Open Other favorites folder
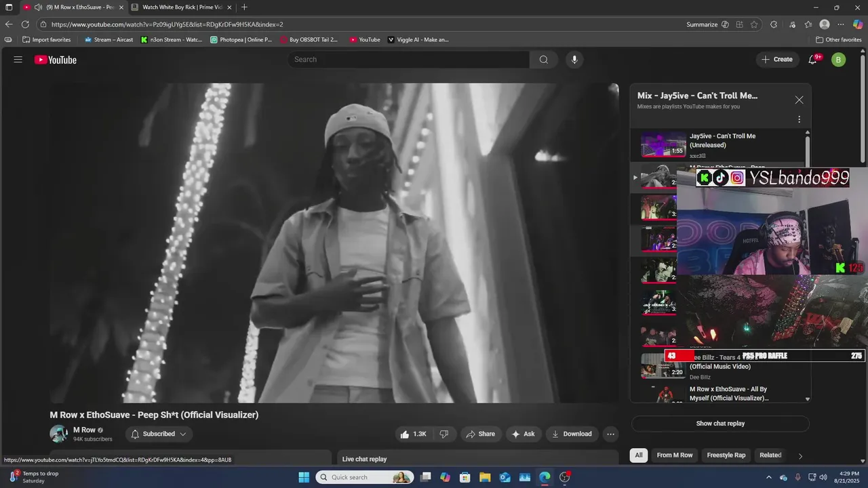The width and height of the screenshot is (868, 488). pos(839,40)
